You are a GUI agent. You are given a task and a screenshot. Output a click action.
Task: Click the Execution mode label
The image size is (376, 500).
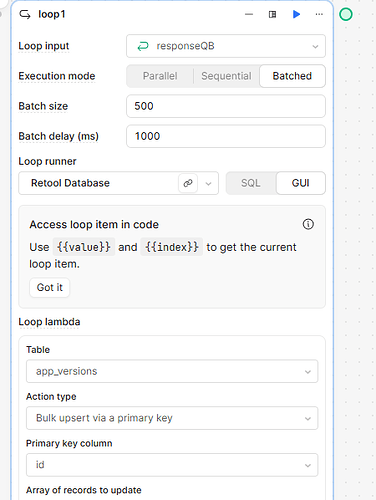(x=57, y=76)
